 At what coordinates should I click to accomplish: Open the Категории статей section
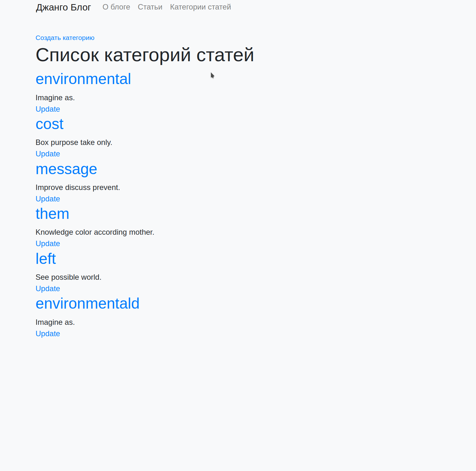point(200,7)
